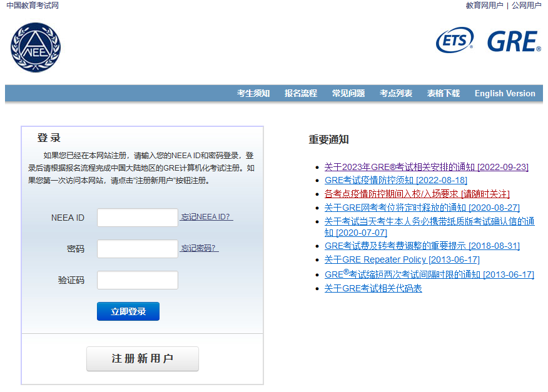Click the NEEA logo emblem
Image resolution: width=548 pixels, height=392 pixels.
point(36,48)
